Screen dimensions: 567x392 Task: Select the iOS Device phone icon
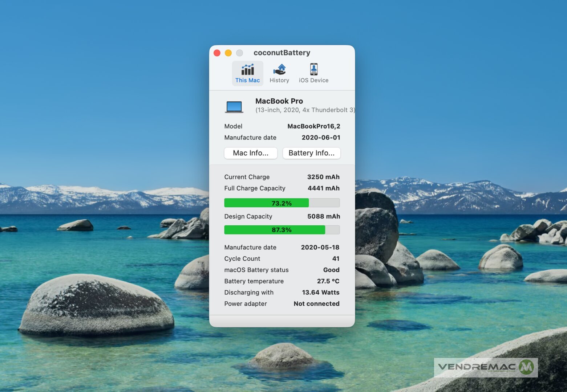pos(313,69)
